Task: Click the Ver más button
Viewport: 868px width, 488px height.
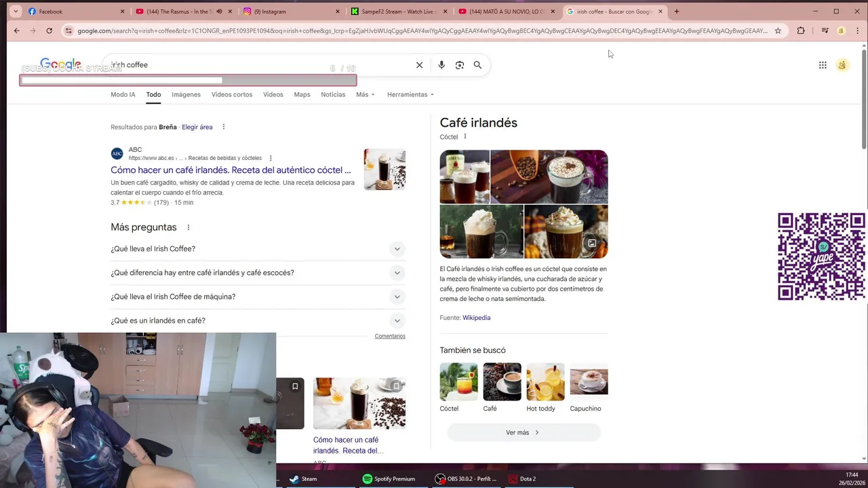Action: tap(524, 432)
